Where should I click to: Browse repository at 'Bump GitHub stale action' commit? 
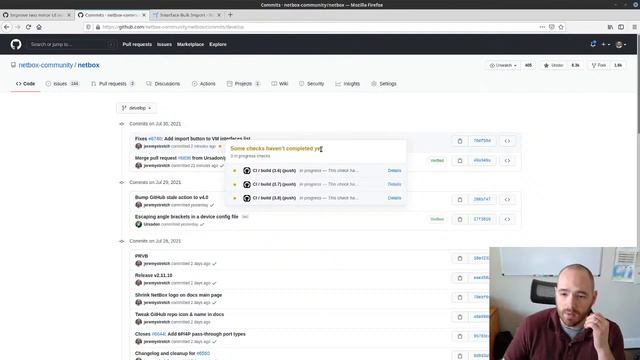point(507,200)
